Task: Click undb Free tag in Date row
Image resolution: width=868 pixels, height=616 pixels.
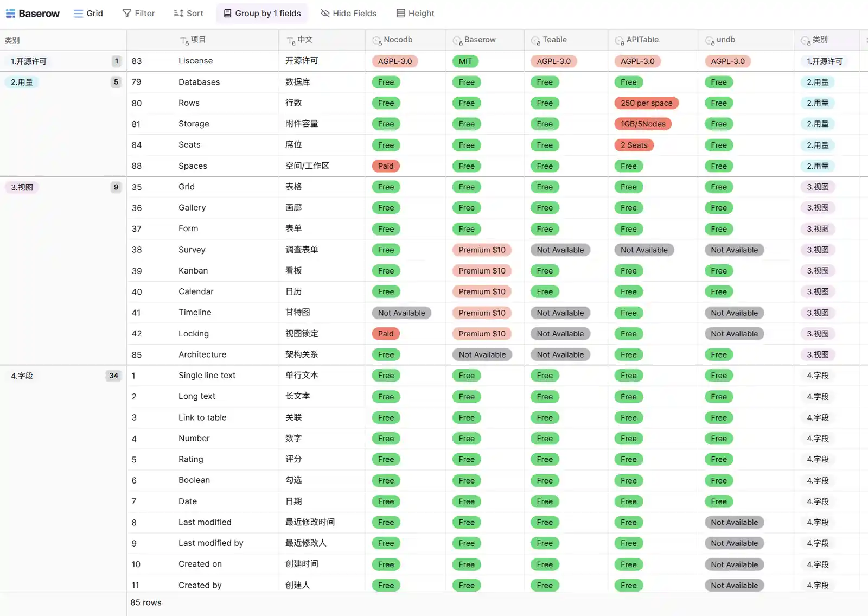Action: pos(719,501)
